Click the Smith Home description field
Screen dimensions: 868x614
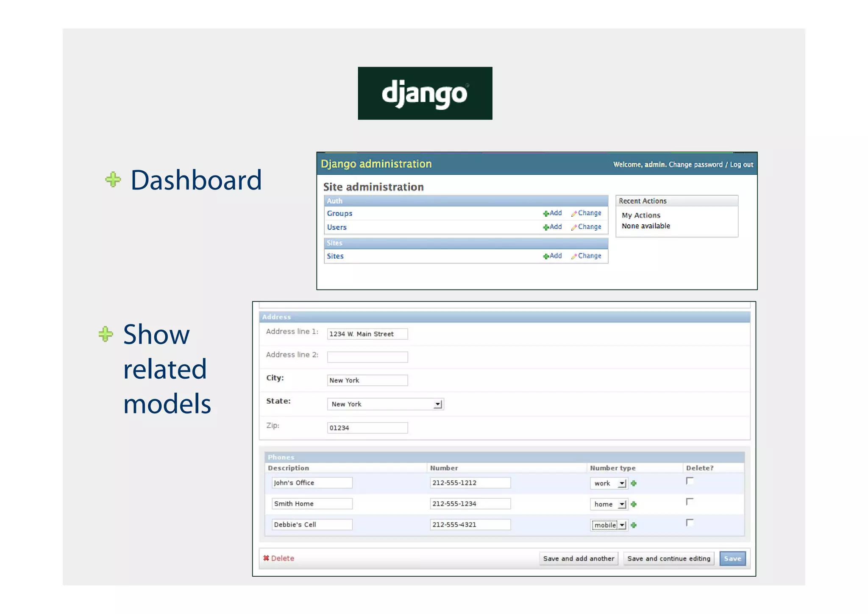click(x=312, y=504)
